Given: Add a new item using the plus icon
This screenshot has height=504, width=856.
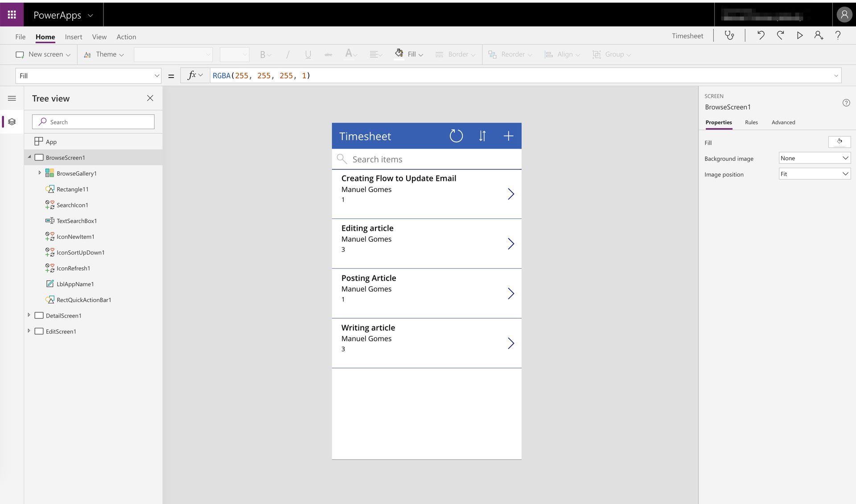Looking at the screenshot, I should (x=508, y=136).
